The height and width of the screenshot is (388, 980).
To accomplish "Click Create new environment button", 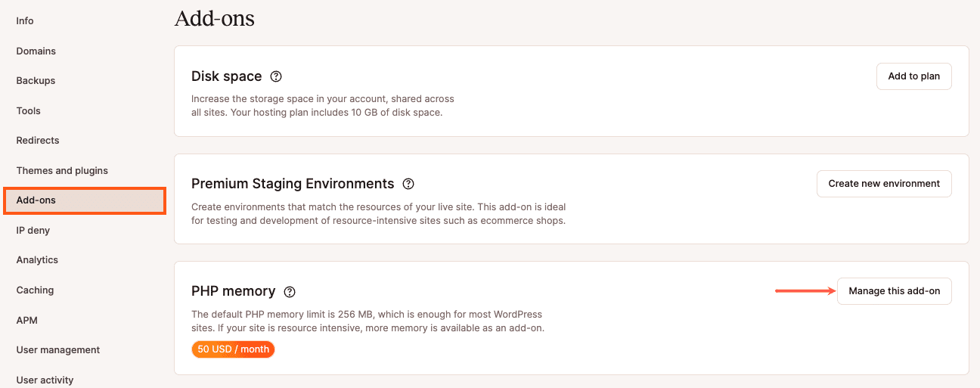I will [884, 184].
